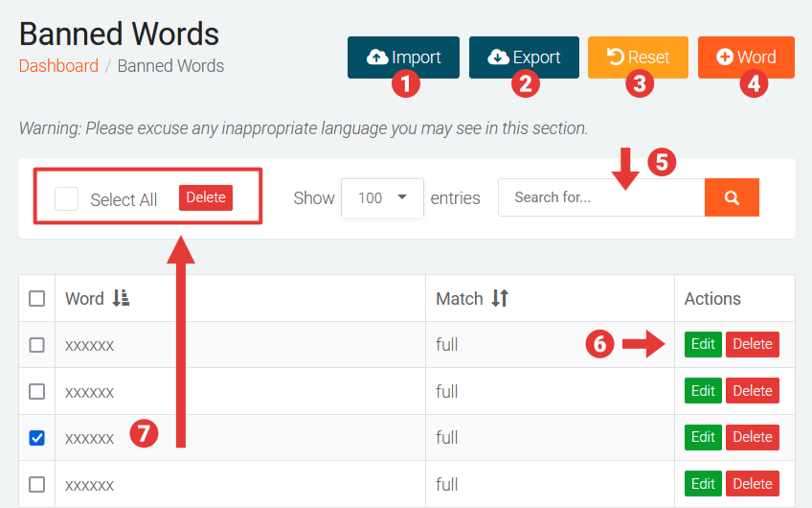812x508 pixels.
Task: Click the plus icon on Word button
Action: coord(725,58)
